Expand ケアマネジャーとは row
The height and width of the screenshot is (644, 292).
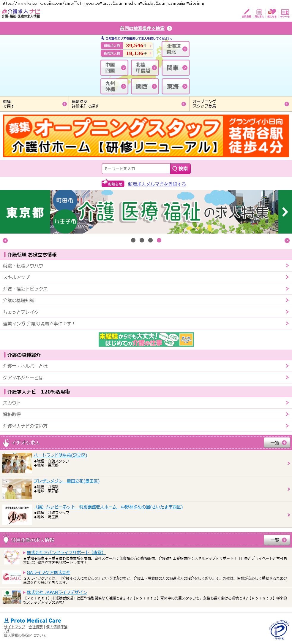[146, 377]
